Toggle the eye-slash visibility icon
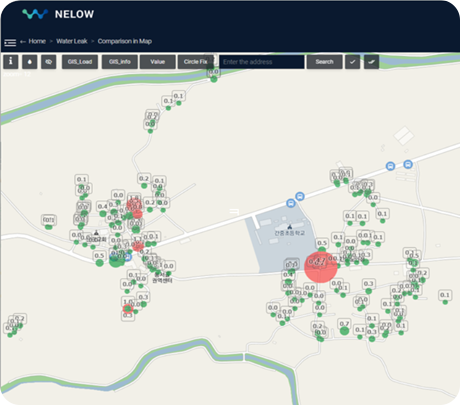Viewport: 460px width, 405px height. click(x=49, y=62)
